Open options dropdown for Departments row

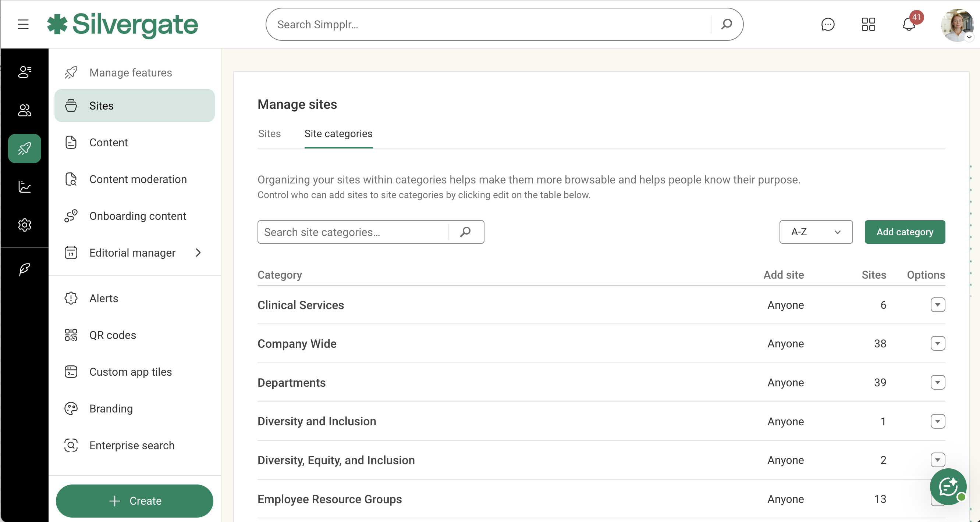tap(937, 382)
